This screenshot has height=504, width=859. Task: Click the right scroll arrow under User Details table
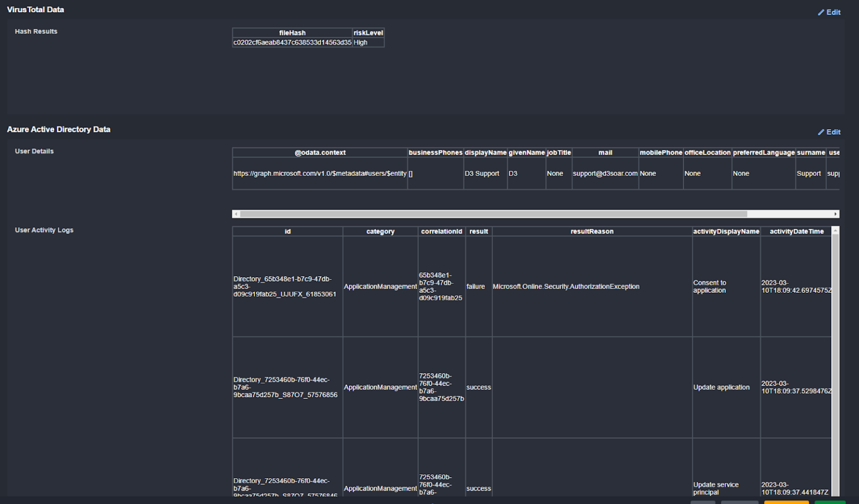pos(836,213)
